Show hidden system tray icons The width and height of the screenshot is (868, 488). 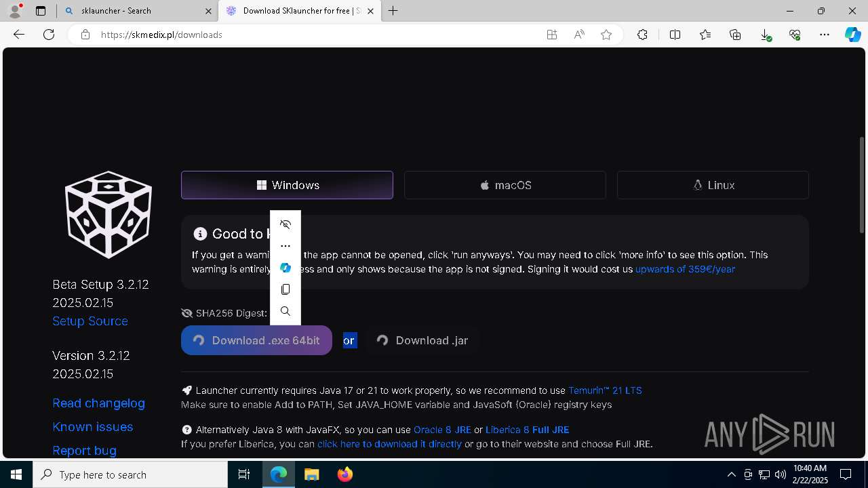click(732, 474)
